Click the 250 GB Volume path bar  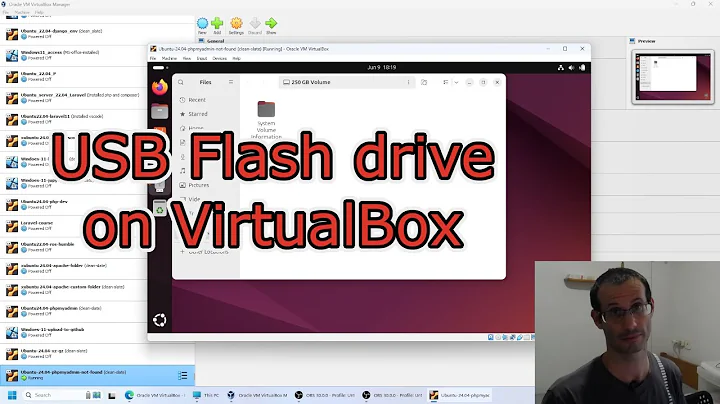click(347, 82)
